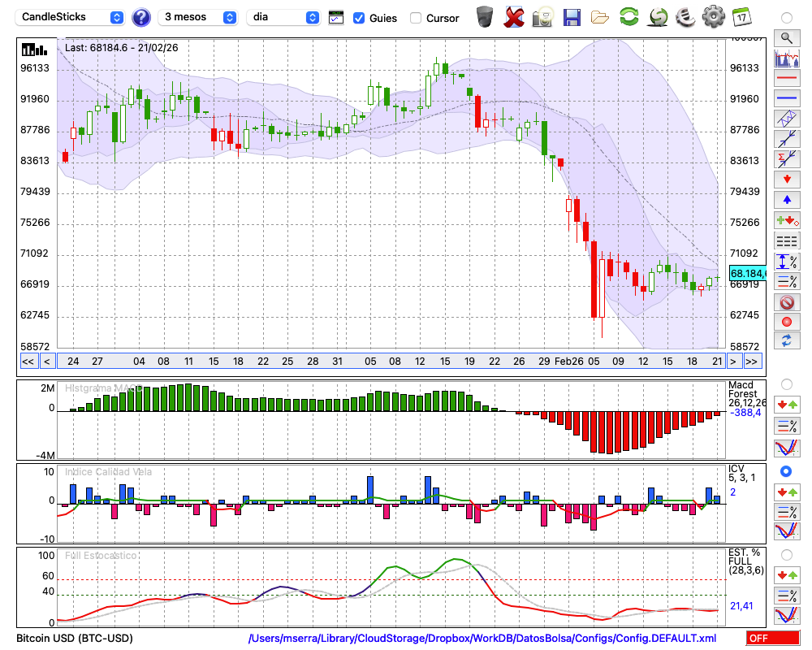
Task: Click the date axis scrollbar strip
Action: [x=391, y=362]
